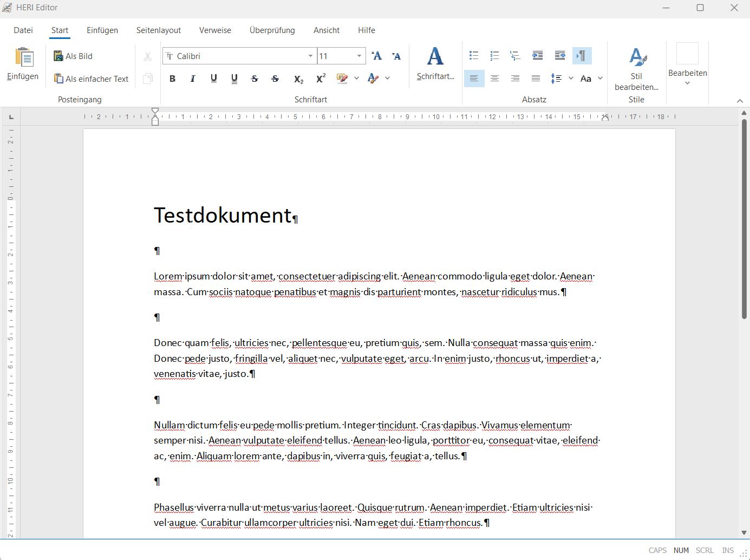Click the NUM indicator in status bar
This screenshot has width=750, height=560.
pos(681,550)
